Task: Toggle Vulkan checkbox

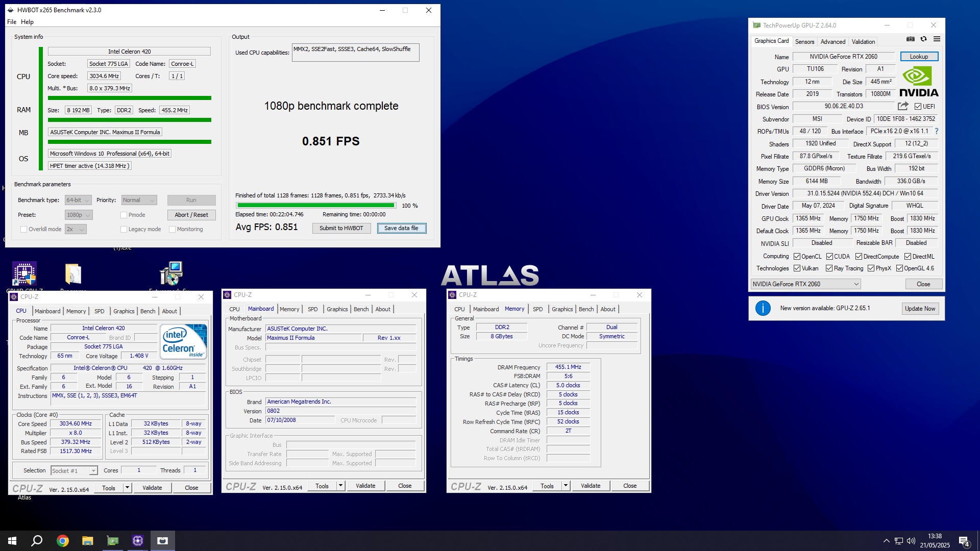Action: (x=797, y=268)
